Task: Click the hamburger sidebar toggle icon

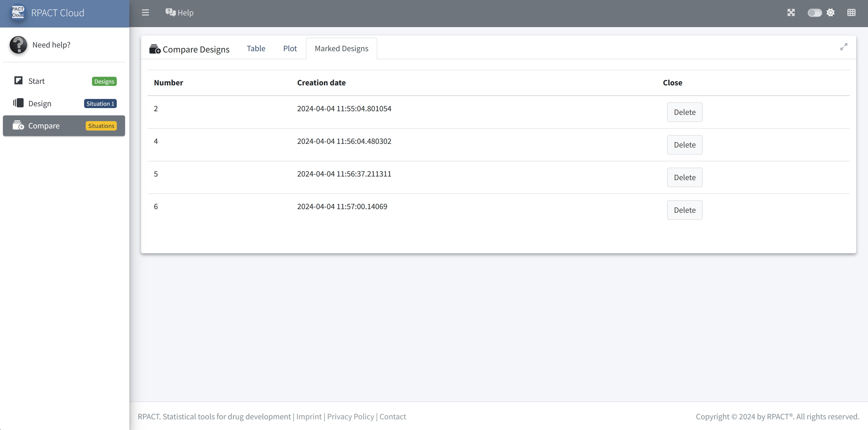Action: coord(145,13)
